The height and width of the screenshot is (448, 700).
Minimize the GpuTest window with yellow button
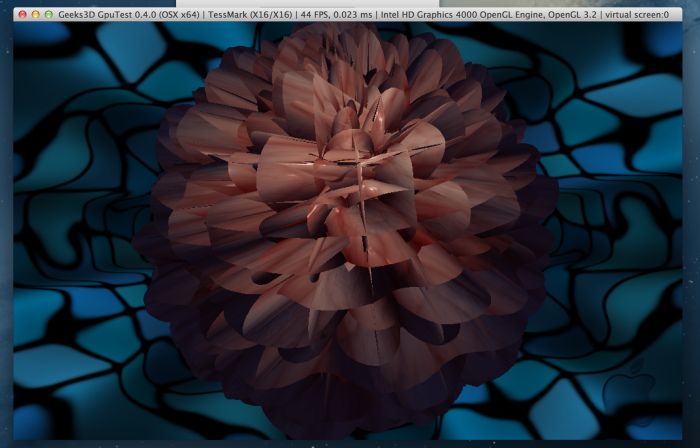[x=35, y=15]
